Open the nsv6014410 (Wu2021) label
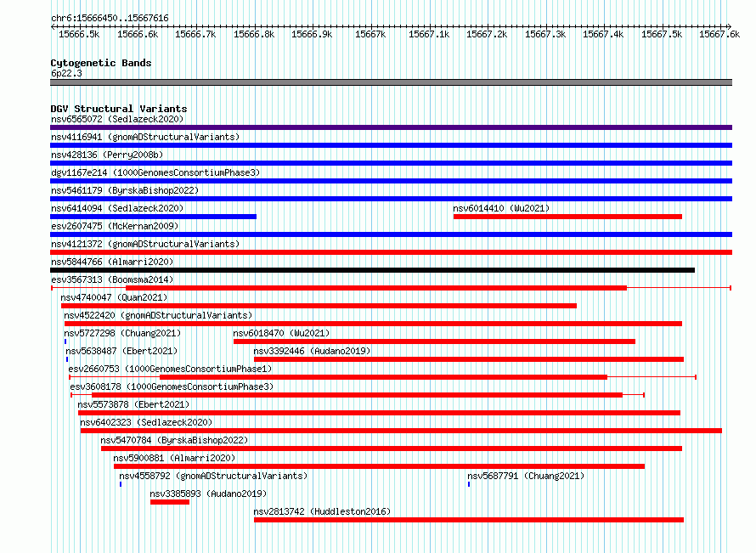Screen dimensions: 756x553 tap(501, 208)
